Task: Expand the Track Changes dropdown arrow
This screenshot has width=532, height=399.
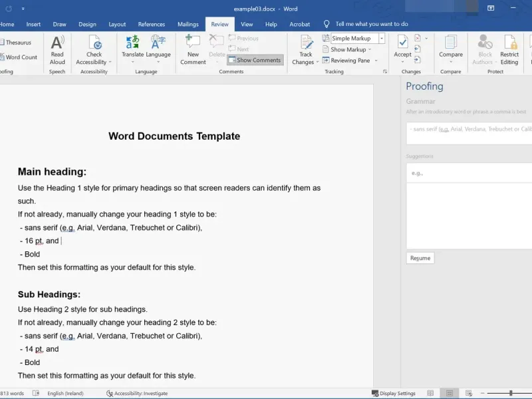Action: (x=317, y=62)
